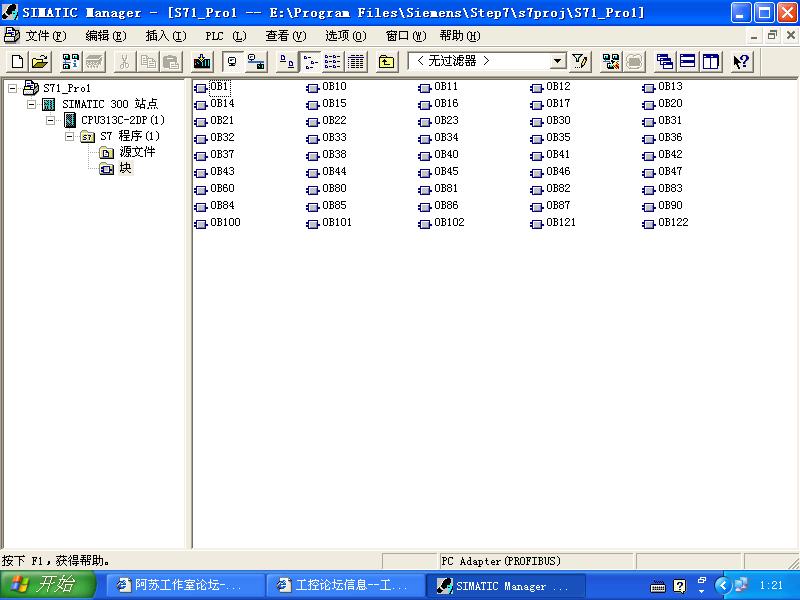Click the Cut scissors toolbar icon
The image size is (800, 600).
124,62
